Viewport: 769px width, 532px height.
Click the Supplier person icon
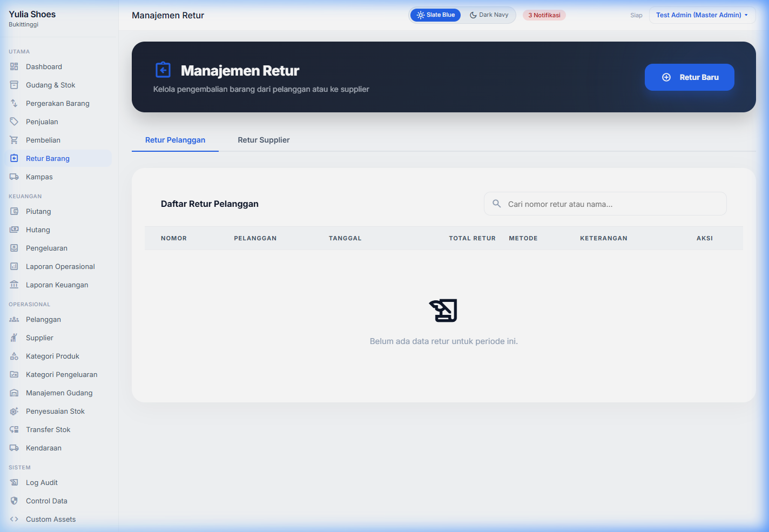tap(14, 338)
